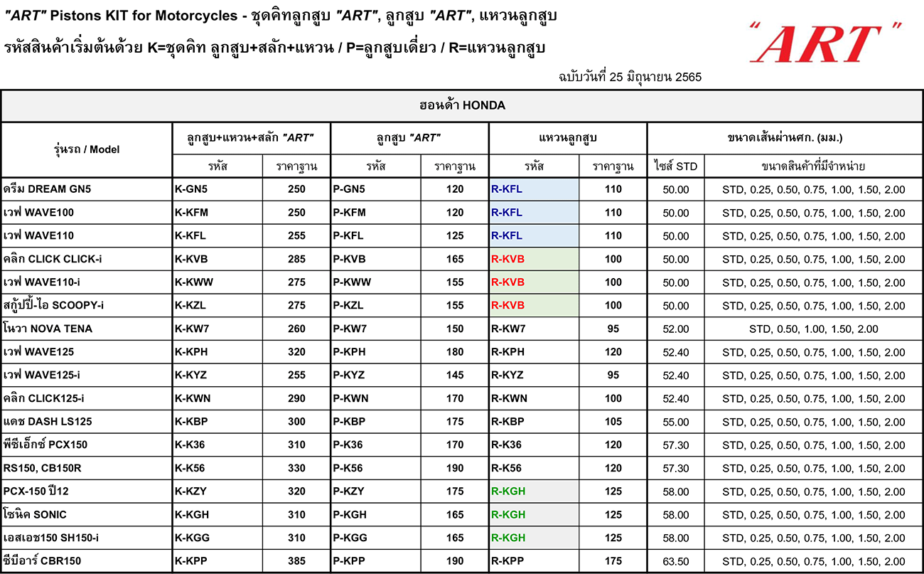Select the เวฟ WAVE125 model cell

click(x=87, y=351)
